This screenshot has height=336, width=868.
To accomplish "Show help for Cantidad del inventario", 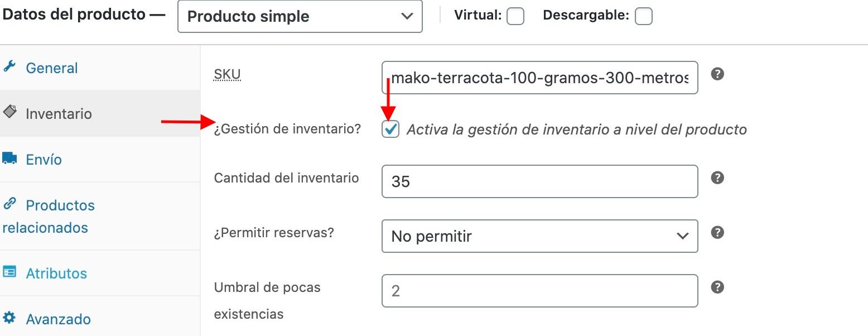I will coord(718,177).
